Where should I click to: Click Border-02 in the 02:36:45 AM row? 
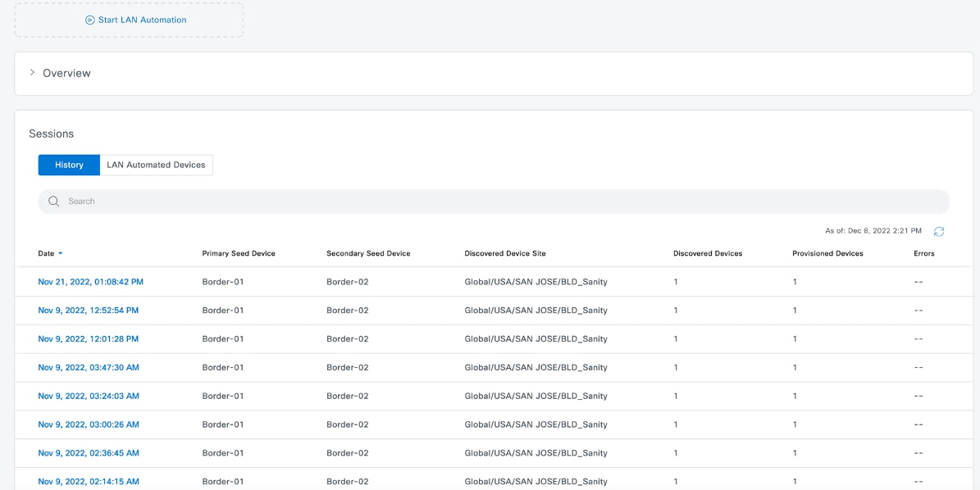(x=348, y=453)
